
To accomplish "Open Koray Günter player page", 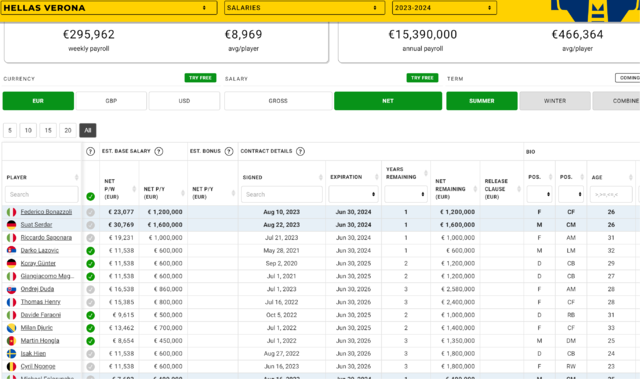I will (x=38, y=263).
